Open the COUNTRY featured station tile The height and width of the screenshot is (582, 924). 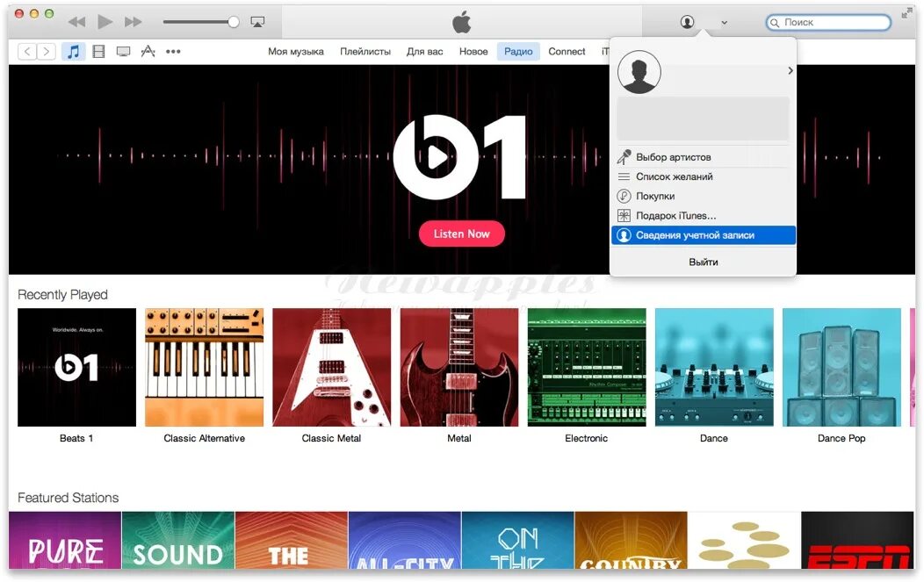coord(631,540)
